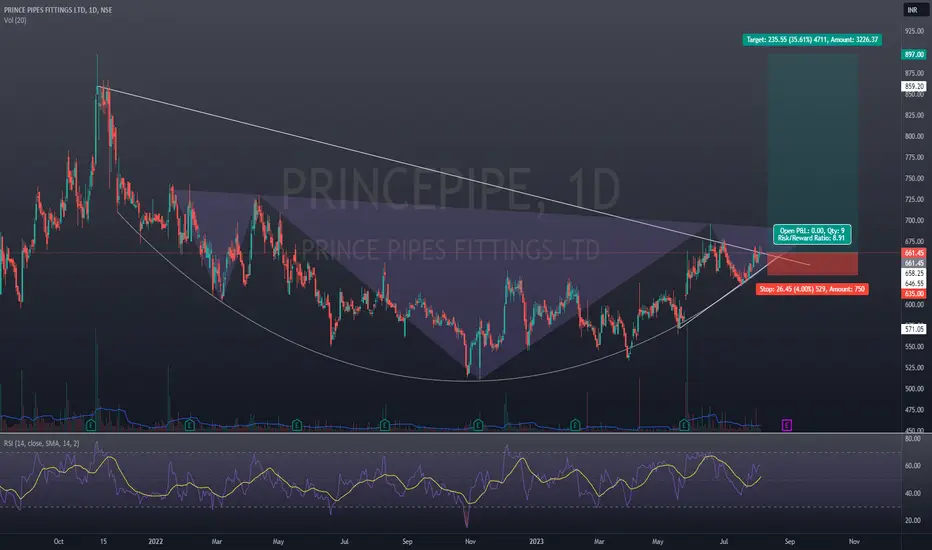Click the Open P&L Risk/Reward Ratio box
This screenshot has height=550, width=932.
click(x=812, y=234)
